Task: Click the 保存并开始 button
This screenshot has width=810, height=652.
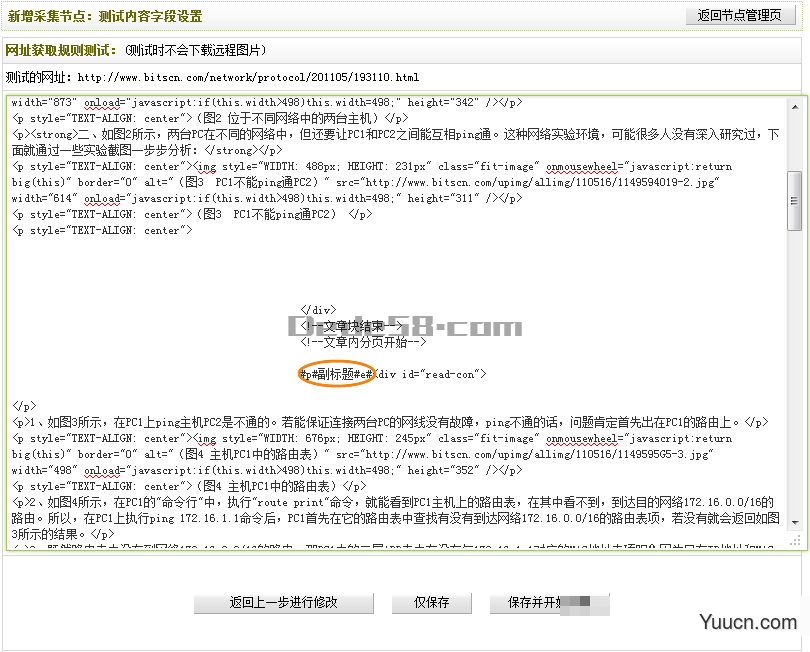Action: coord(550,603)
